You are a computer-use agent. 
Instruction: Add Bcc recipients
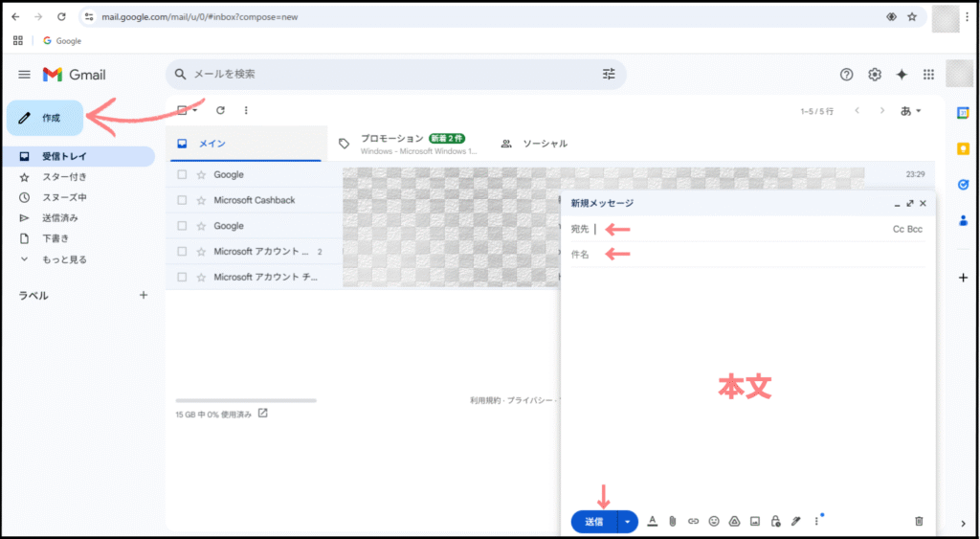(x=915, y=230)
